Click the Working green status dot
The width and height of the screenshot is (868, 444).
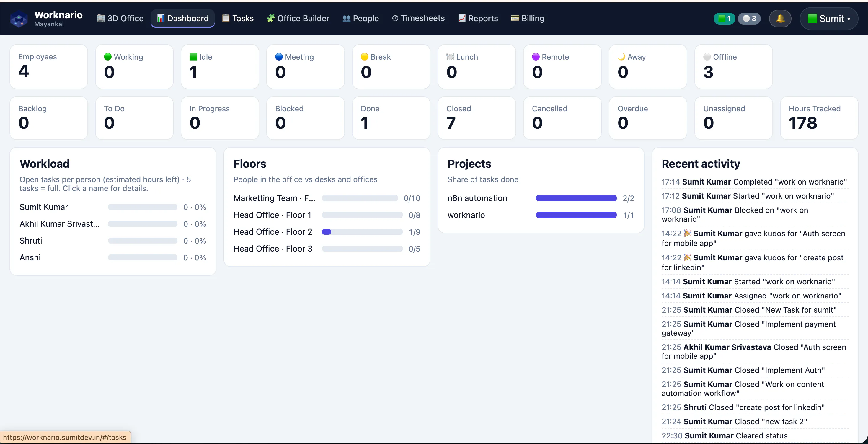tap(108, 57)
